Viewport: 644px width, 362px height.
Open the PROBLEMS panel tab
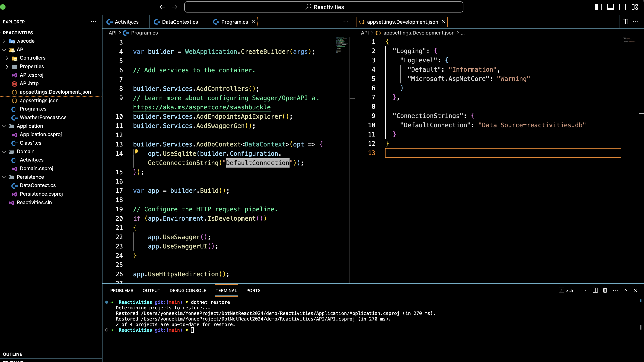pyautogui.click(x=121, y=290)
